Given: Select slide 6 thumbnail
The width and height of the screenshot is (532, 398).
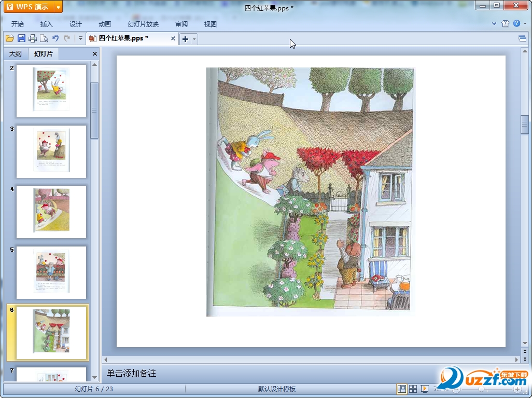Looking at the screenshot, I should pos(51,333).
